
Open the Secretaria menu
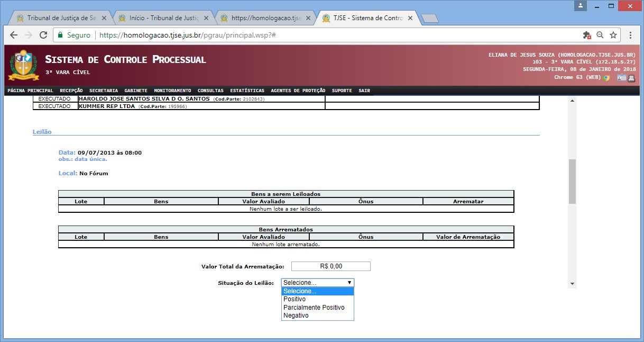pyautogui.click(x=103, y=91)
